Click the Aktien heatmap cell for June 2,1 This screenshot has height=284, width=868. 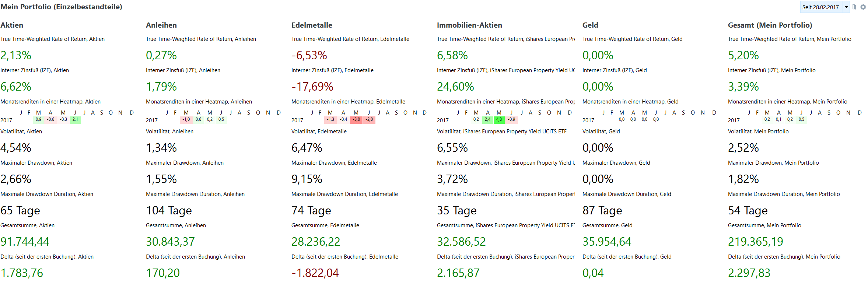pos(75,120)
